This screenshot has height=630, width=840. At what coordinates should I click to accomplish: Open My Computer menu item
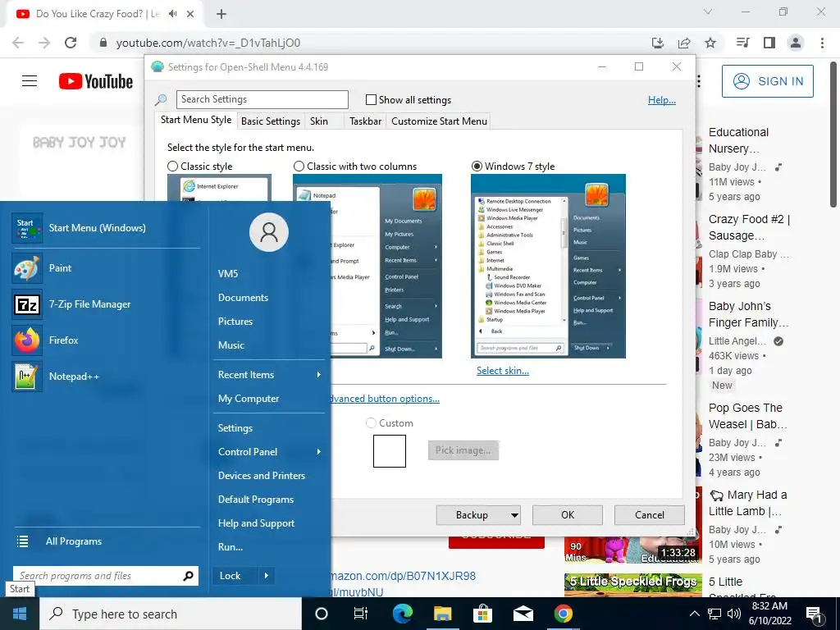coord(249,399)
